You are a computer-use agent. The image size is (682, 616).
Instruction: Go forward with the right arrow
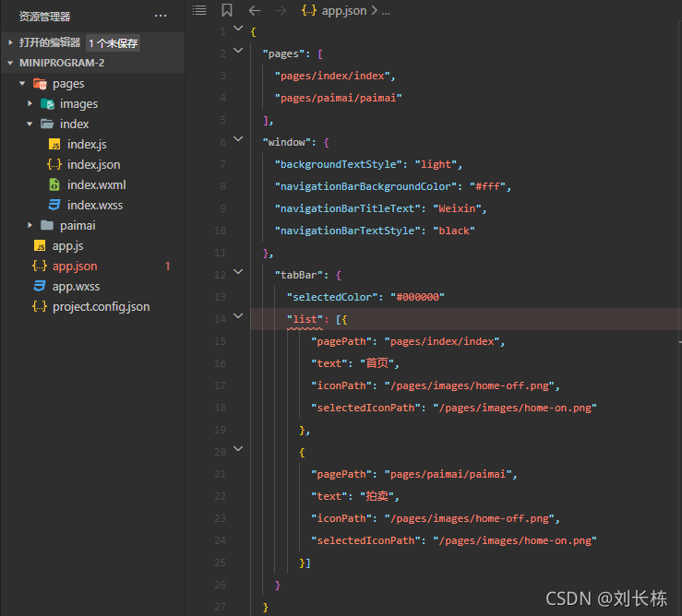pyautogui.click(x=281, y=10)
